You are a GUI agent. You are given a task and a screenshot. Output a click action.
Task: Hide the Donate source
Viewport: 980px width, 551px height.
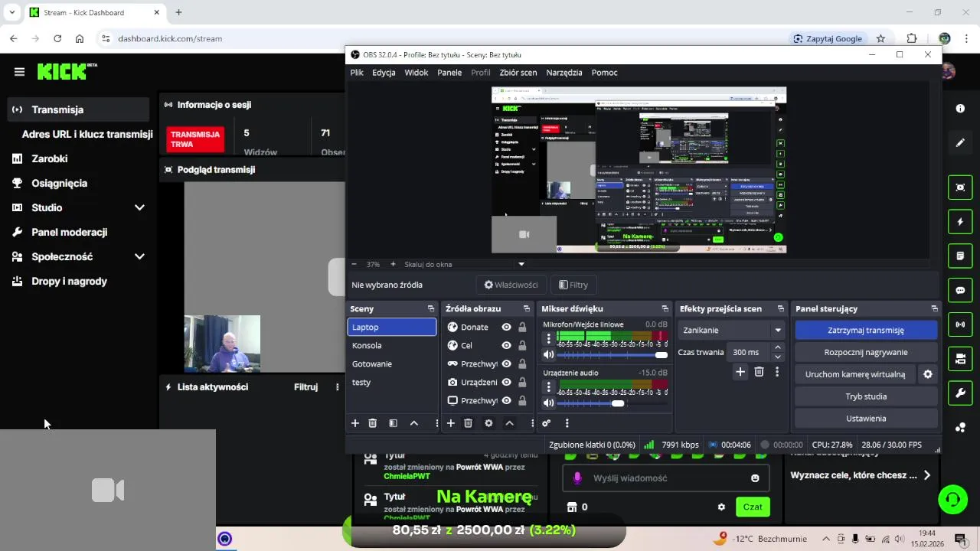coord(506,327)
